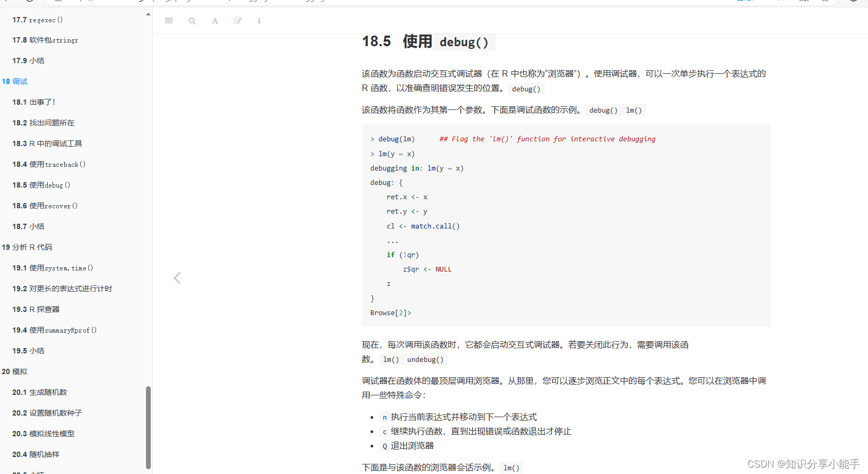Click the edit page icon

(238, 21)
